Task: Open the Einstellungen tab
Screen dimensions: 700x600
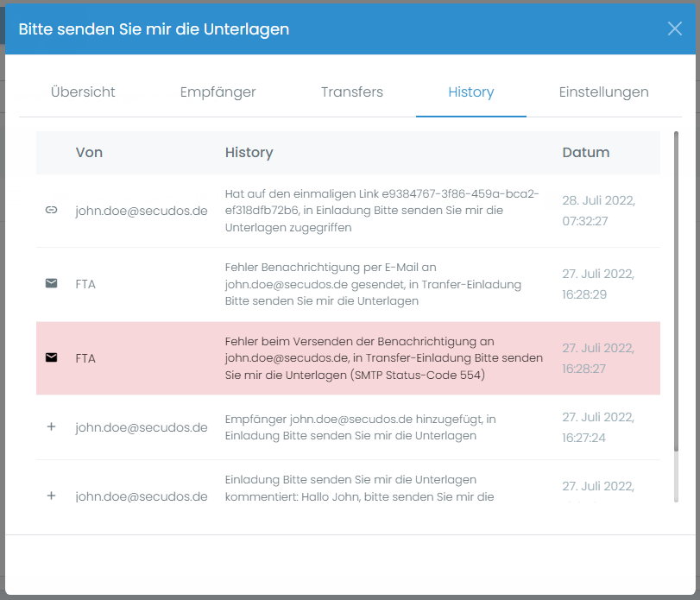Action: [603, 92]
